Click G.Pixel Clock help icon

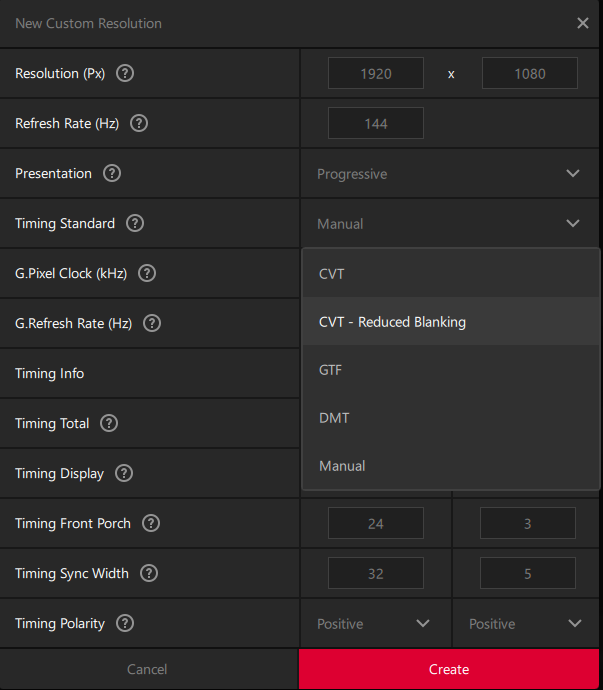[x=146, y=273]
